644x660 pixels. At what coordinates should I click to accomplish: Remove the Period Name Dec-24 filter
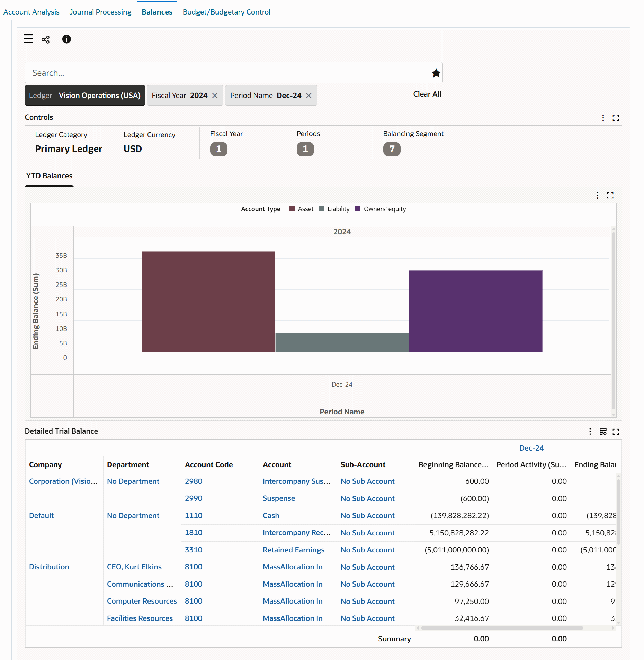click(x=309, y=96)
